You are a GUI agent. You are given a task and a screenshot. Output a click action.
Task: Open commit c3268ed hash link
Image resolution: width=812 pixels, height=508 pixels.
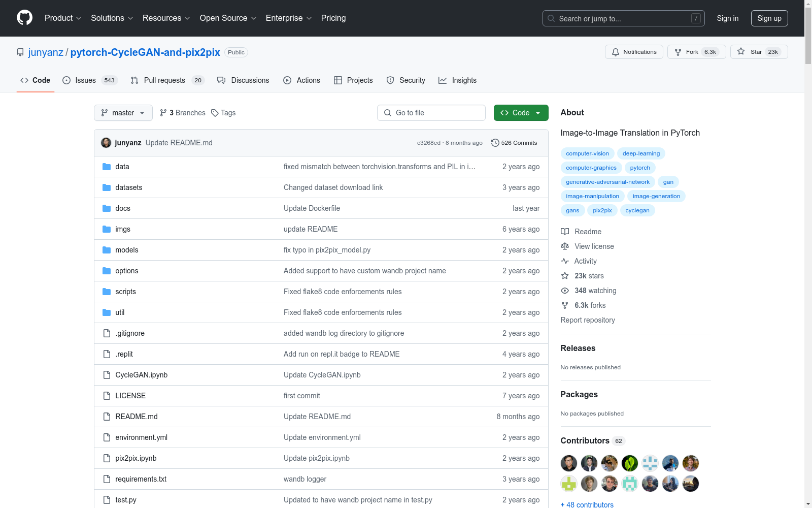(x=429, y=143)
